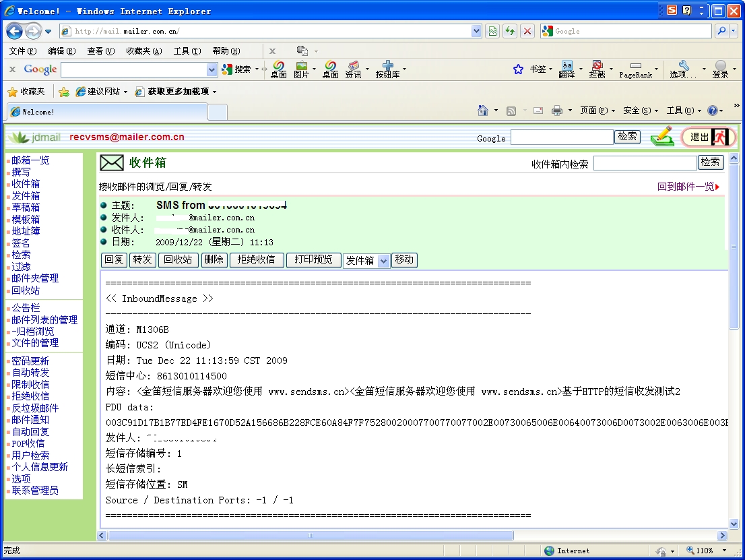Open the Google toolbar search box dropdown
Screen dimensions: 745x560
[x=212, y=69]
